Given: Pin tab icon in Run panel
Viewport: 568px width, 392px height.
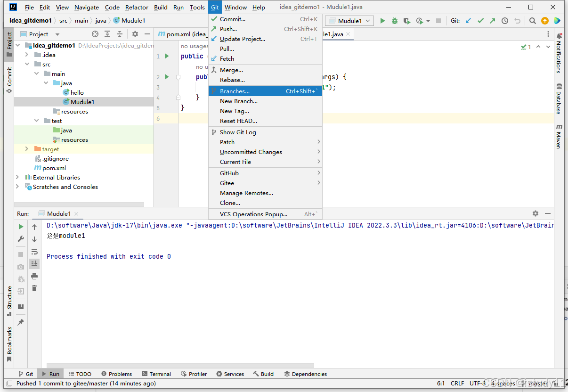Looking at the screenshot, I should coord(21,322).
